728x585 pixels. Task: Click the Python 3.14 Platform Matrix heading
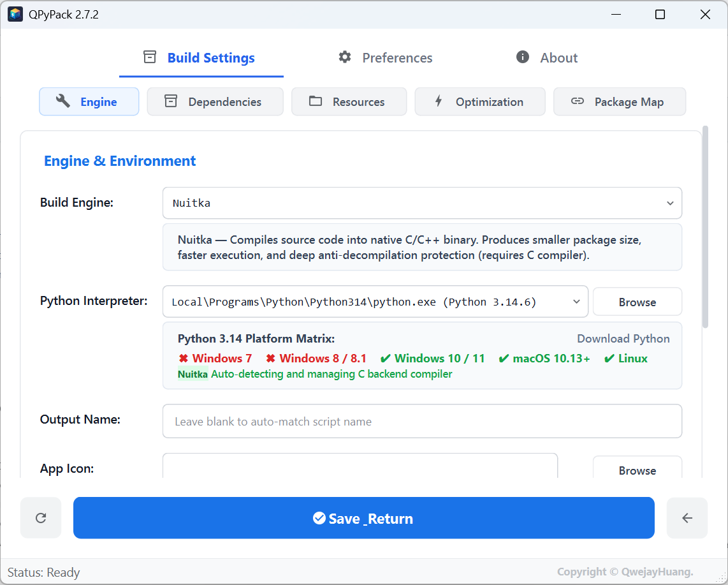(256, 339)
